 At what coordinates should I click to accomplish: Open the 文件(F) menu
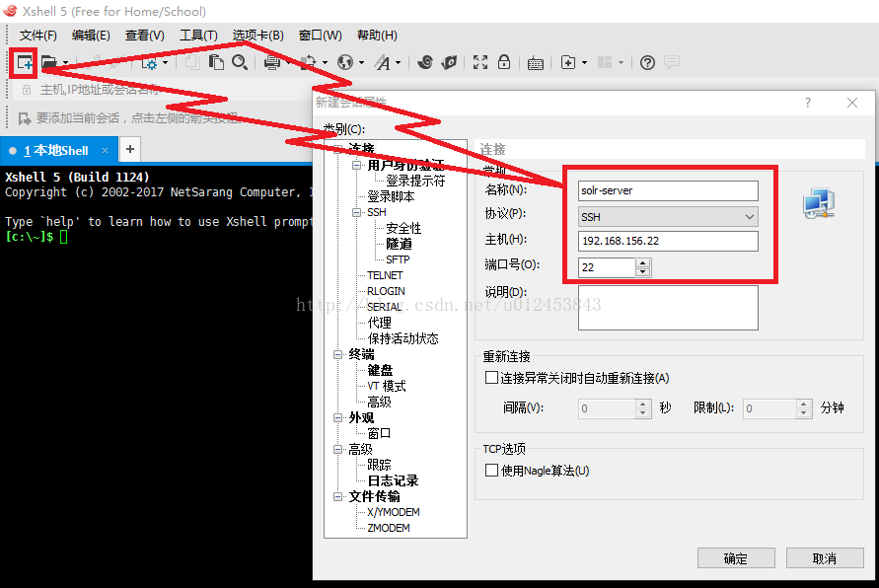click(x=38, y=36)
